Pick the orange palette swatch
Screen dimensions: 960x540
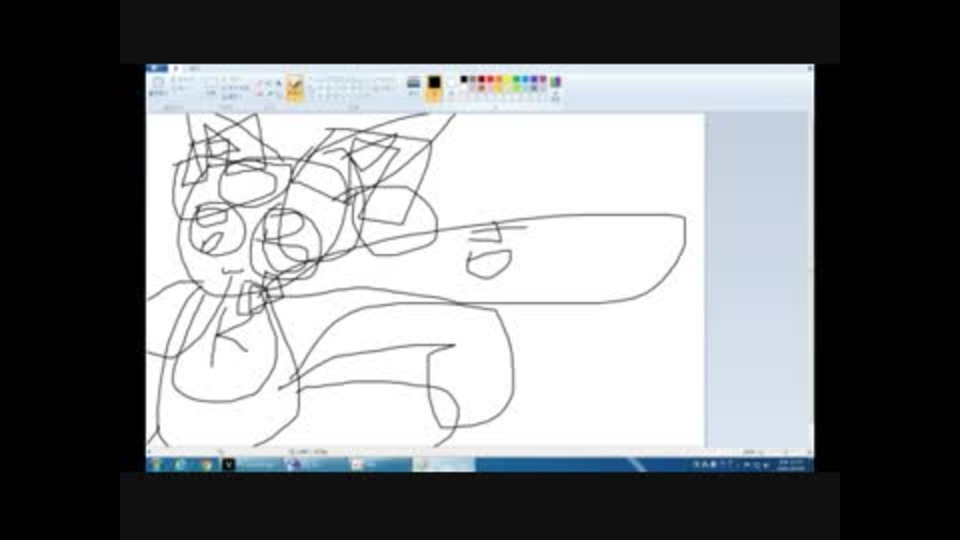[498, 79]
